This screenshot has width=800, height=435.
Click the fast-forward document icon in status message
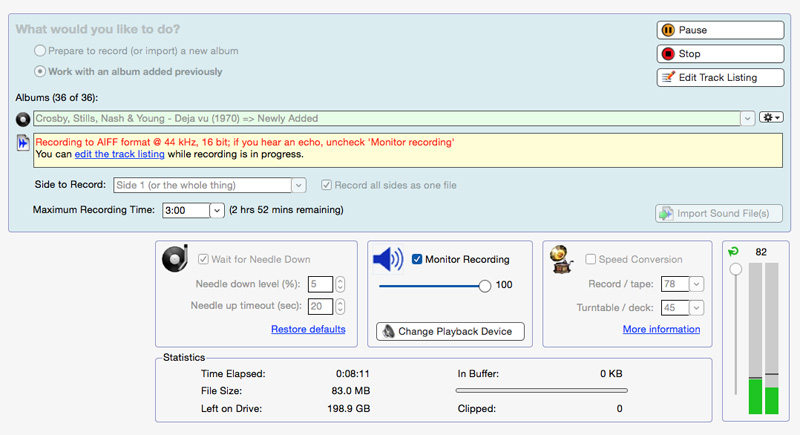click(23, 144)
